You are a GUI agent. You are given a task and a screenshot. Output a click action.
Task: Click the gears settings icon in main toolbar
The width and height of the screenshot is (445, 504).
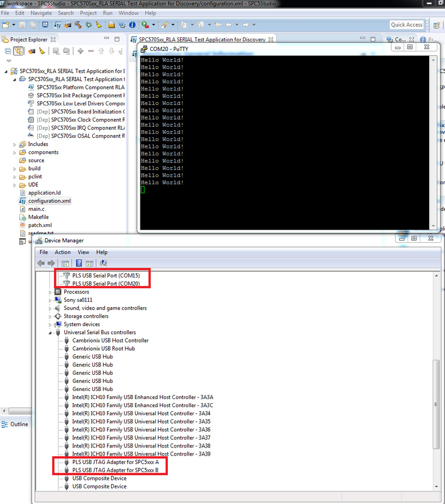click(x=122, y=25)
